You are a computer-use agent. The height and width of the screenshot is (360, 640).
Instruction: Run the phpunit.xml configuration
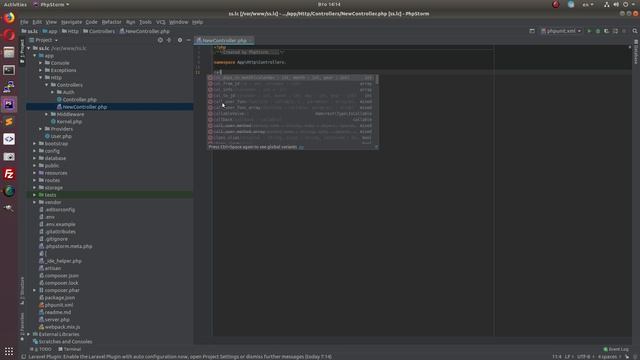pos(589,31)
